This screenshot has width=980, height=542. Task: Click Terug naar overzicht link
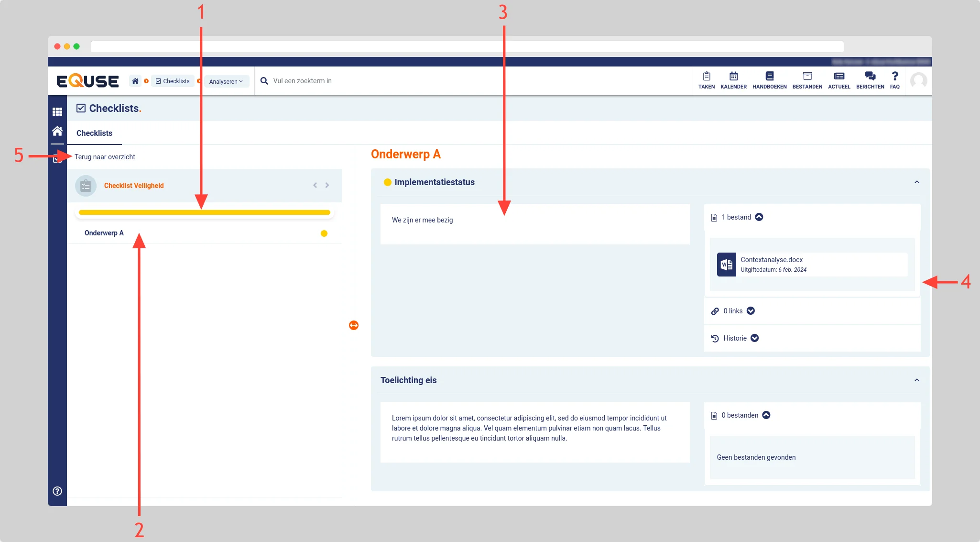[x=105, y=157]
